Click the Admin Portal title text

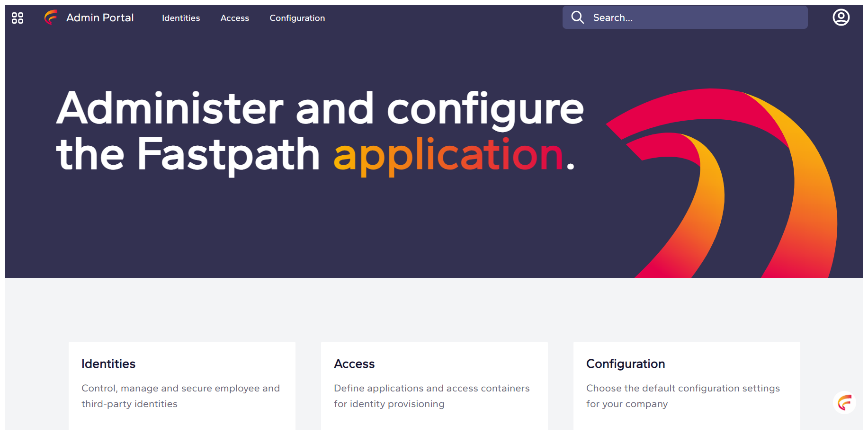[x=100, y=18]
